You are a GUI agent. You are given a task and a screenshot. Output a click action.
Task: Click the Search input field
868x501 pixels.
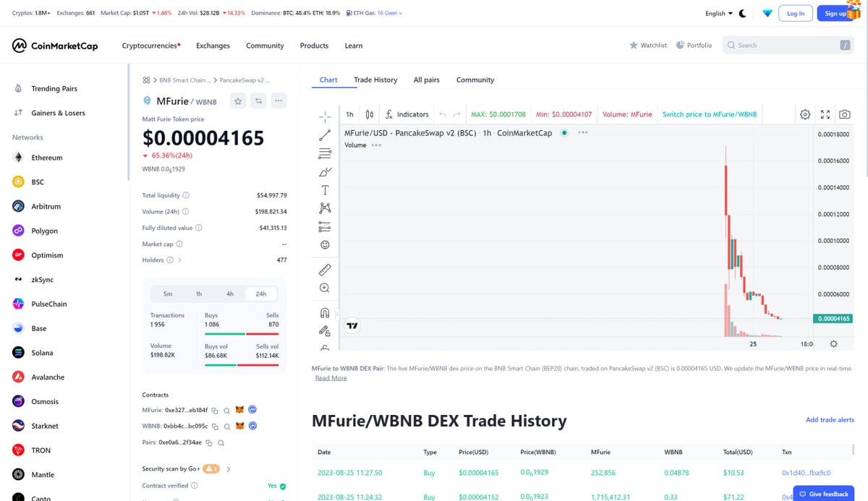pos(788,46)
